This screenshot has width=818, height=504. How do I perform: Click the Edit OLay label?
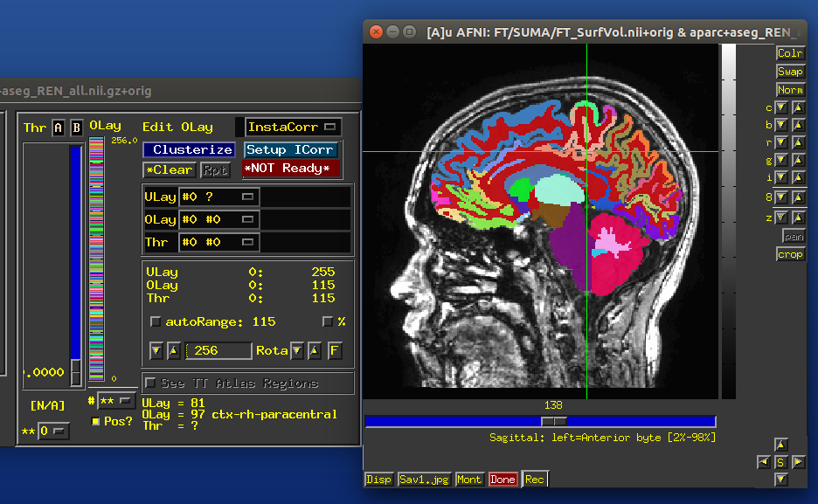coord(177,128)
